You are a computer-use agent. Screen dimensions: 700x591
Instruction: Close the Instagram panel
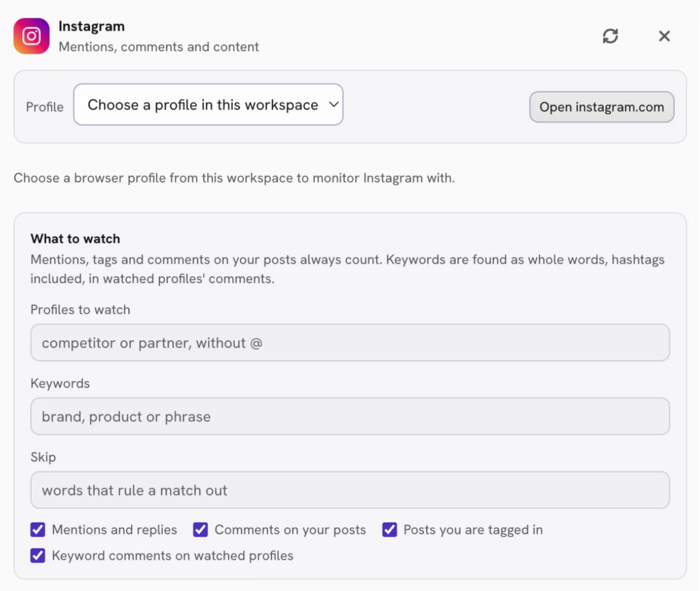pyautogui.click(x=664, y=36)
